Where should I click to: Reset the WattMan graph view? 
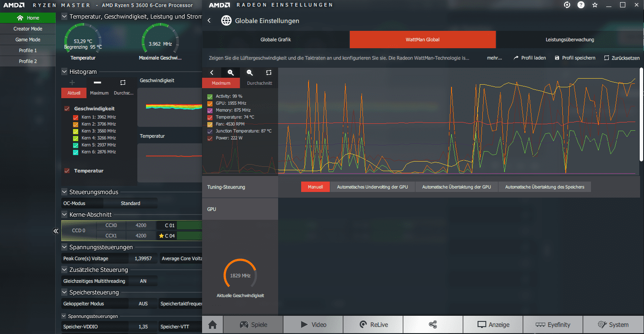(269, 73)
